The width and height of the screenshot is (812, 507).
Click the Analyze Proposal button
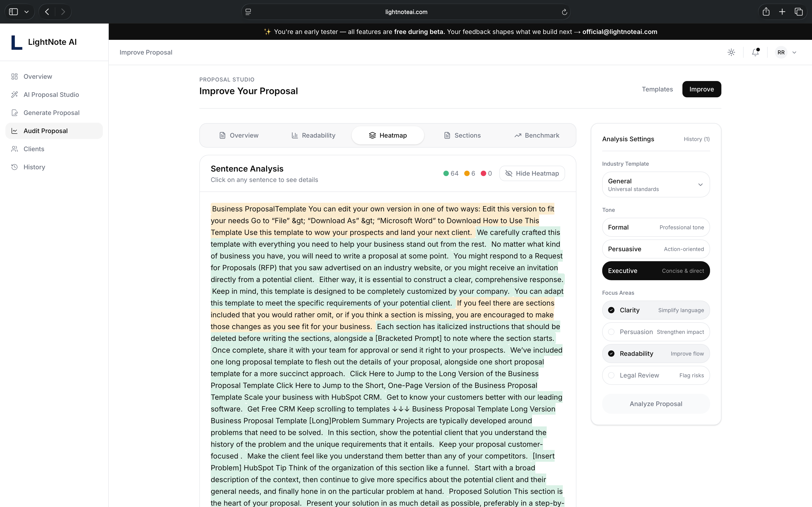click(x=656, y=404)
